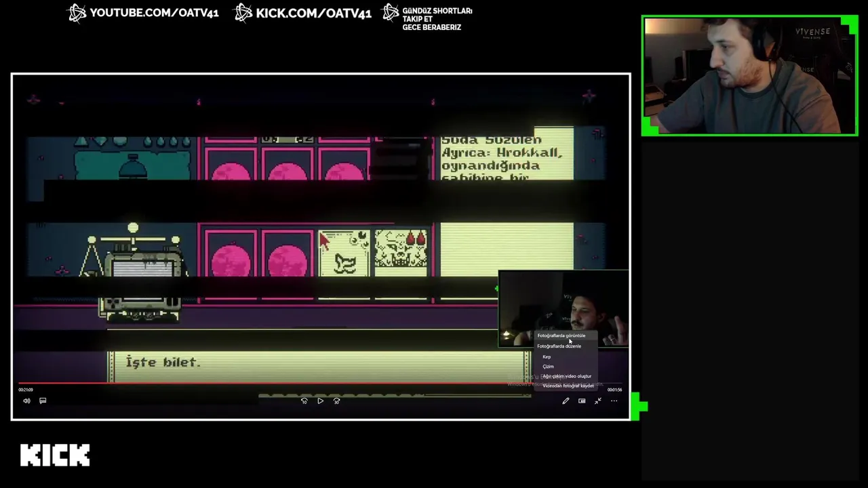Click the pencil edit icon
The width and height of the screenshot is (868, 488).
[566, 401]
